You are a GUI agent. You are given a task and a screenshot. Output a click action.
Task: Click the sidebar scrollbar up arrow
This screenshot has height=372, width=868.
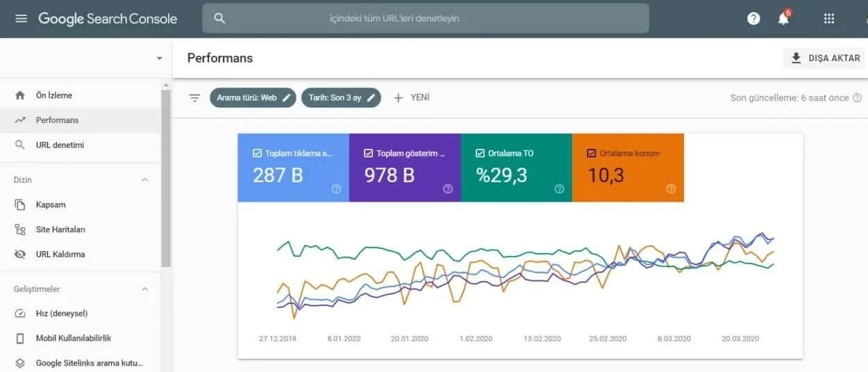165,86
